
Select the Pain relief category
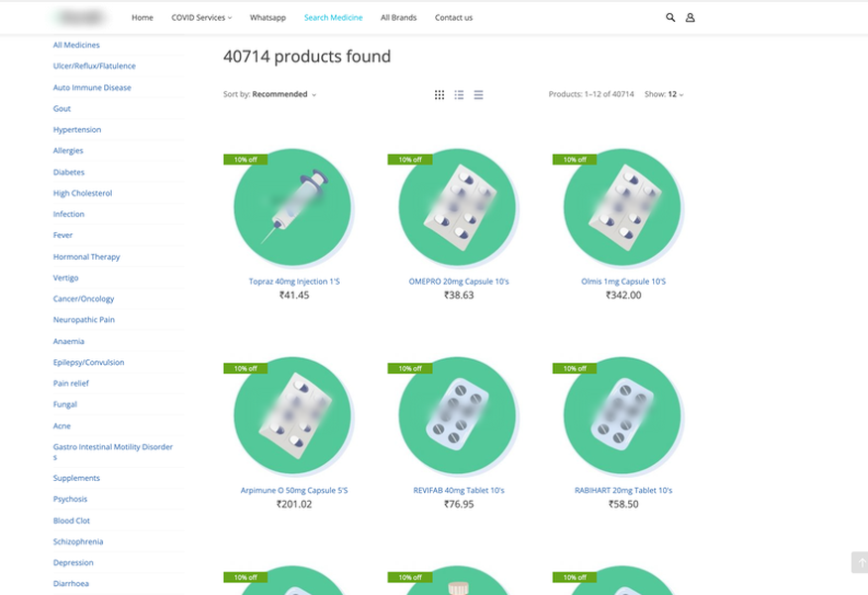71,384
